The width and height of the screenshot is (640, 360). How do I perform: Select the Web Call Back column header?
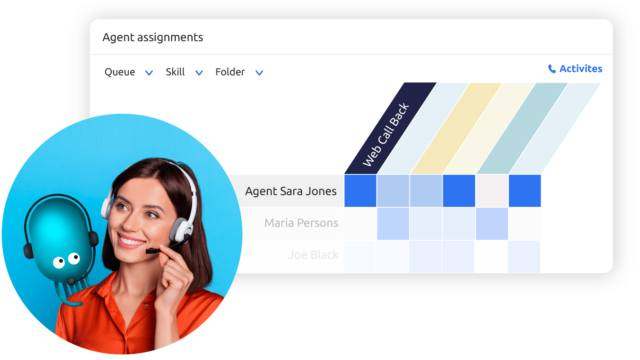click(390, 129)
